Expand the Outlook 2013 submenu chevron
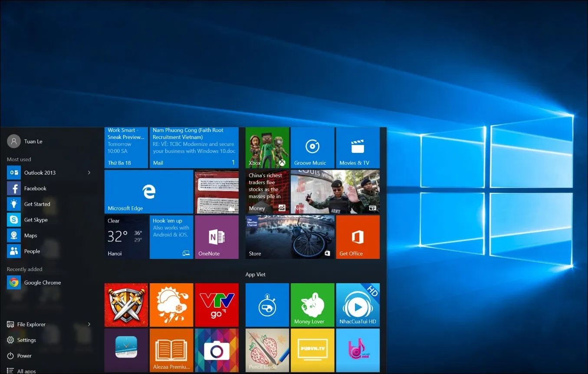Screen dimensions: 588x374 pyautogui.click(x=89, y=172)
